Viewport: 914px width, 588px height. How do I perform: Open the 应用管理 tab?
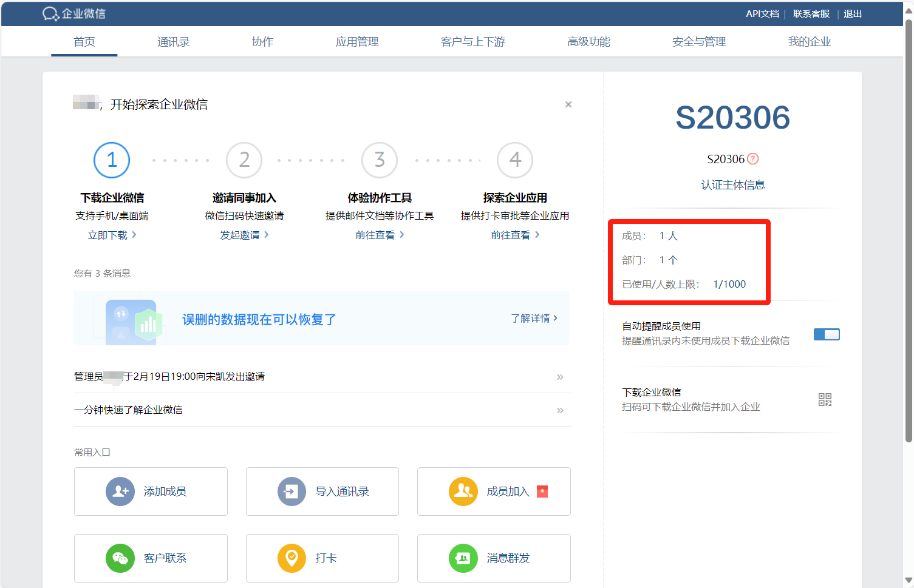357,41
